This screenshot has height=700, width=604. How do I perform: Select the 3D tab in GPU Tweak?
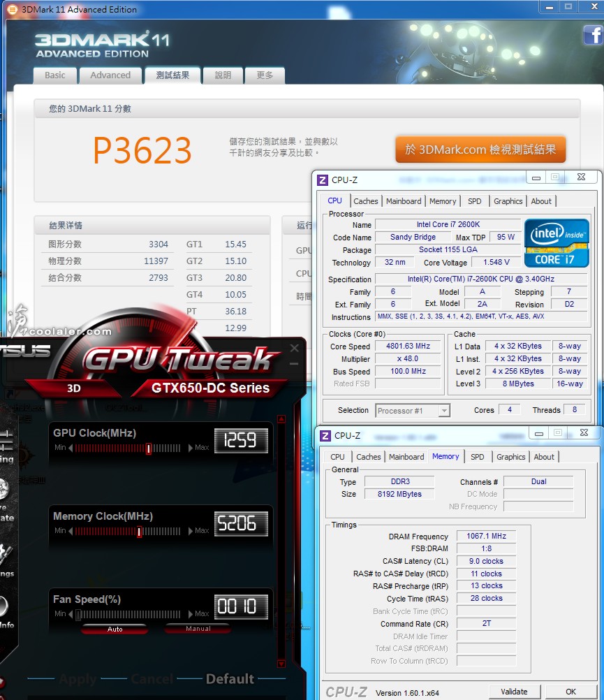point(74,388)
